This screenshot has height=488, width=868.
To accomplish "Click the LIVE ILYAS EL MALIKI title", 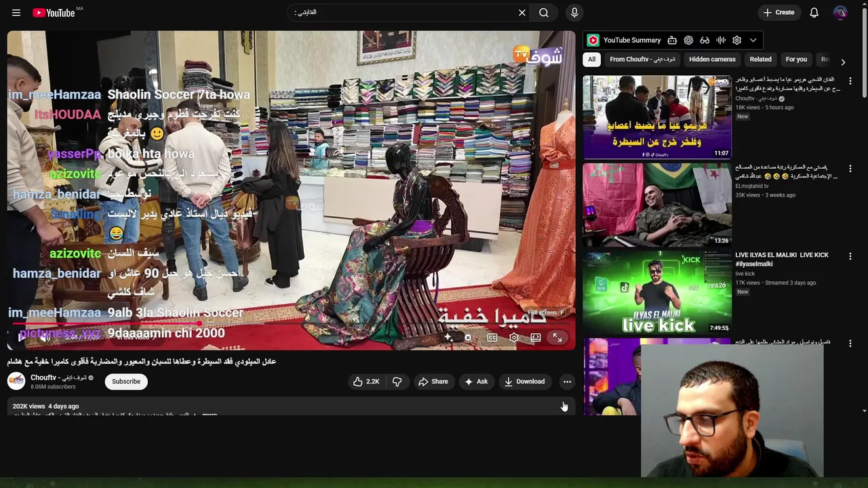I will (x=782, y=259).
